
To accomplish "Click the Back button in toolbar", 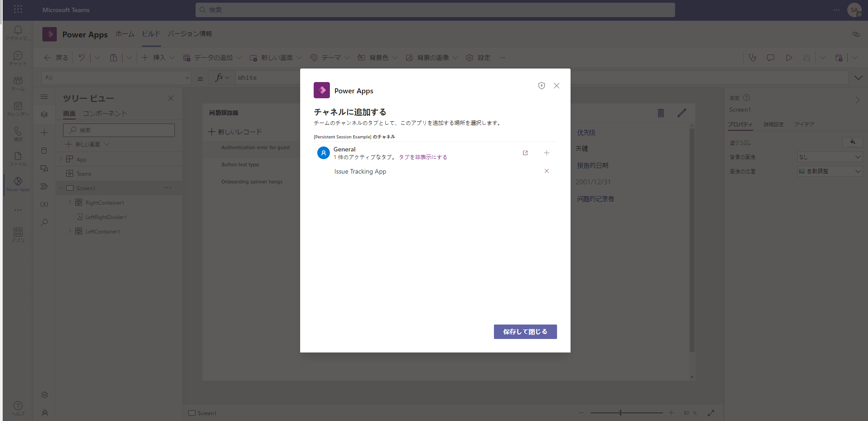I will [56, 58].
